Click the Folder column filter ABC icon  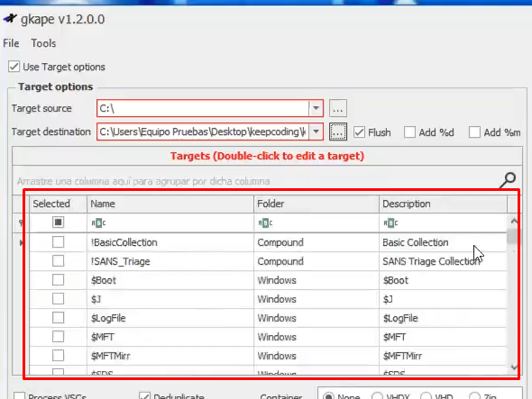(x=265, y=223)
